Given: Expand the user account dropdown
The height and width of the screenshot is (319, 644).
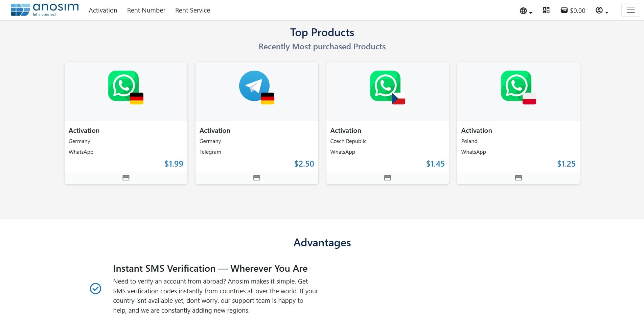Looking at the screenshot, I should click(602, 11).
